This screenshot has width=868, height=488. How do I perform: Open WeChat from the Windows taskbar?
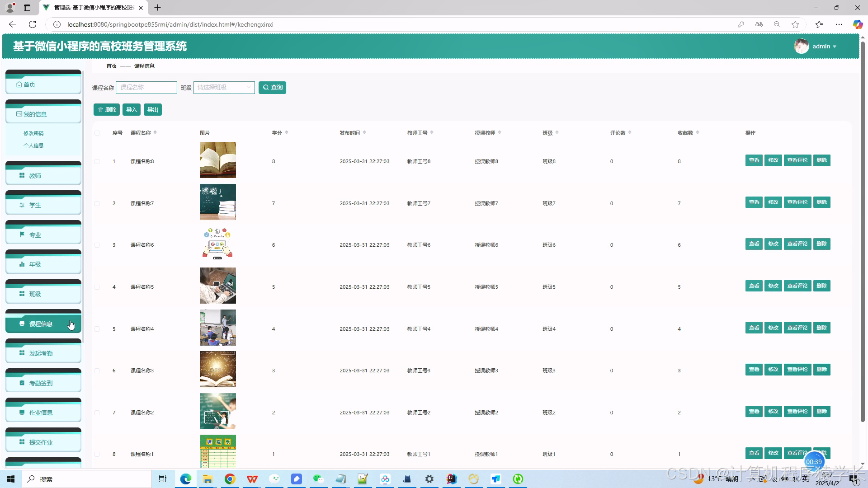(x=318, y=479)
